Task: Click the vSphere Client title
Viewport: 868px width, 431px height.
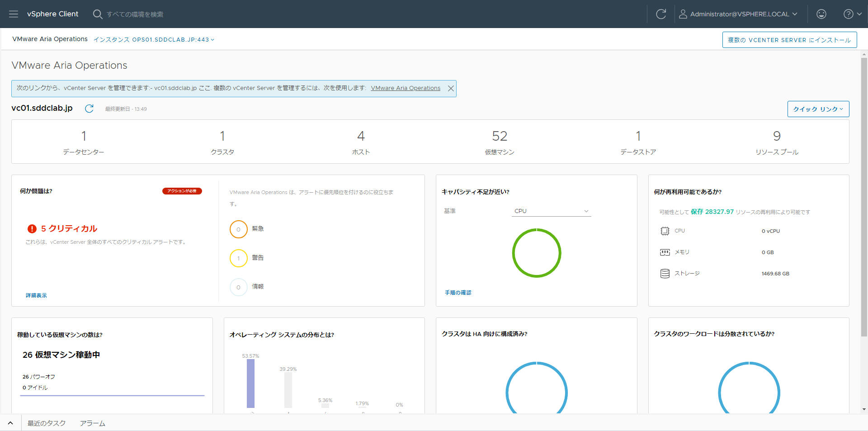Action: coord(52,14)
